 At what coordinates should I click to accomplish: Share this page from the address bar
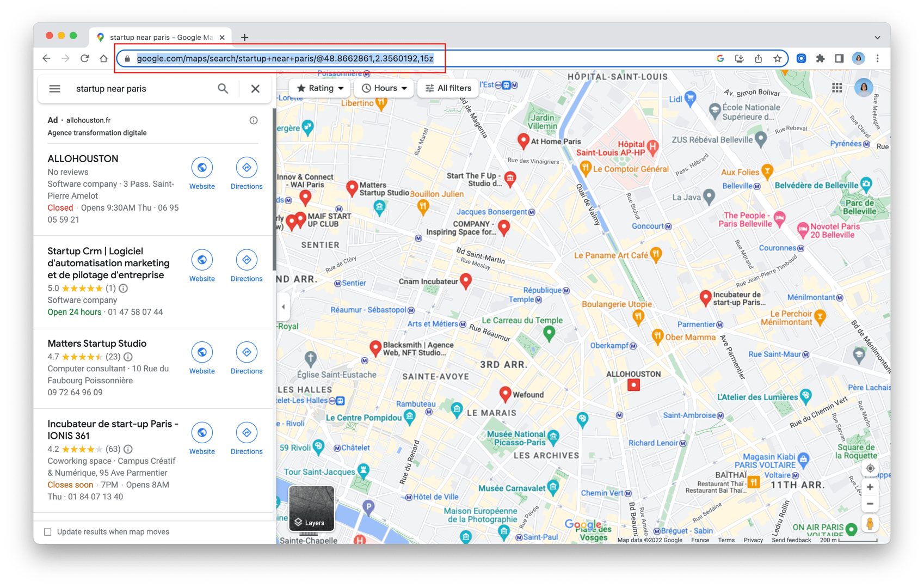[x=758, y=58]
